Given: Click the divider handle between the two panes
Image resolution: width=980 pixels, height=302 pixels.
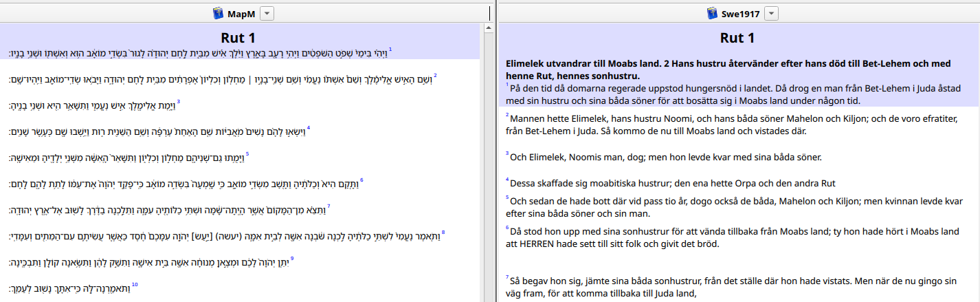Looking at the screenshot, I should [x=497, y=151].
